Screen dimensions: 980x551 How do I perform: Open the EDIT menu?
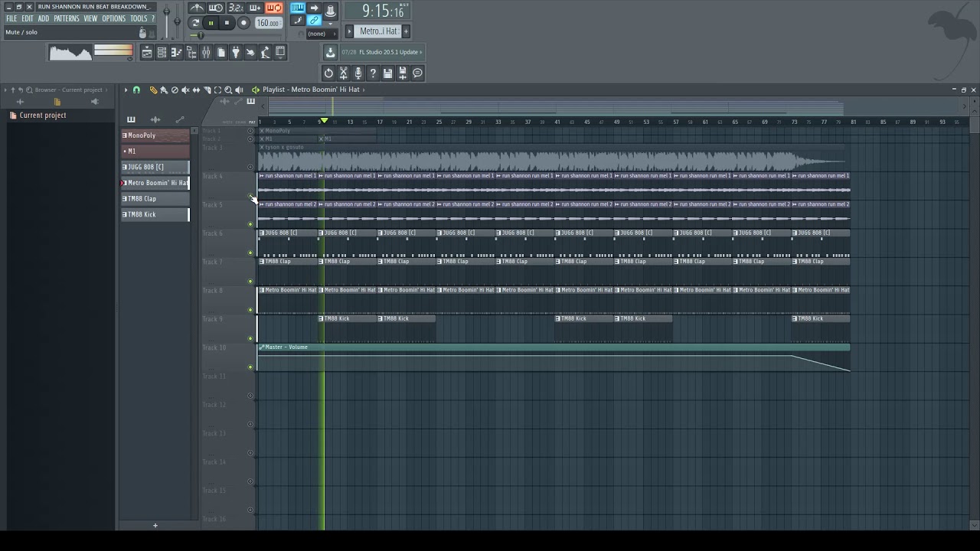point(28,18)
